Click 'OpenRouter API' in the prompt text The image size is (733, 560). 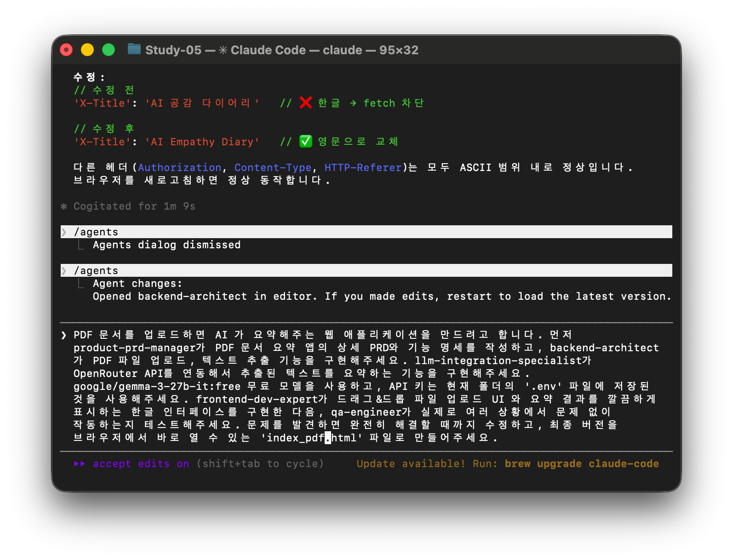pyautogui.click(x=118, y=373)
